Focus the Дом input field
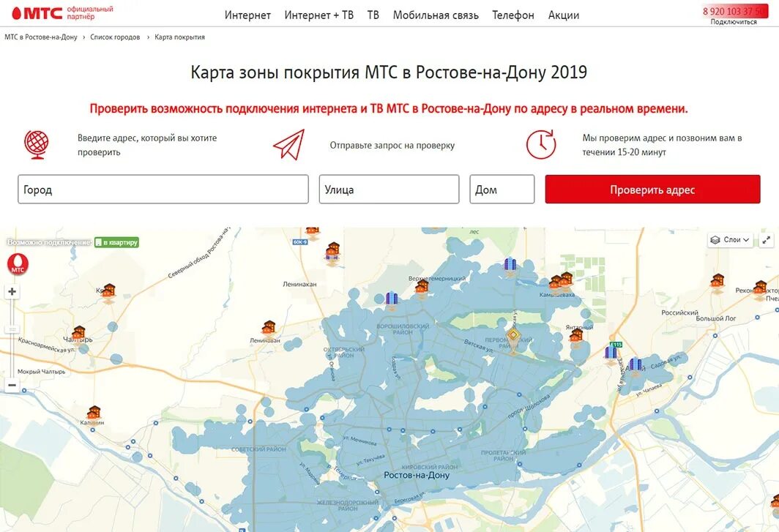 coord(502,190)
